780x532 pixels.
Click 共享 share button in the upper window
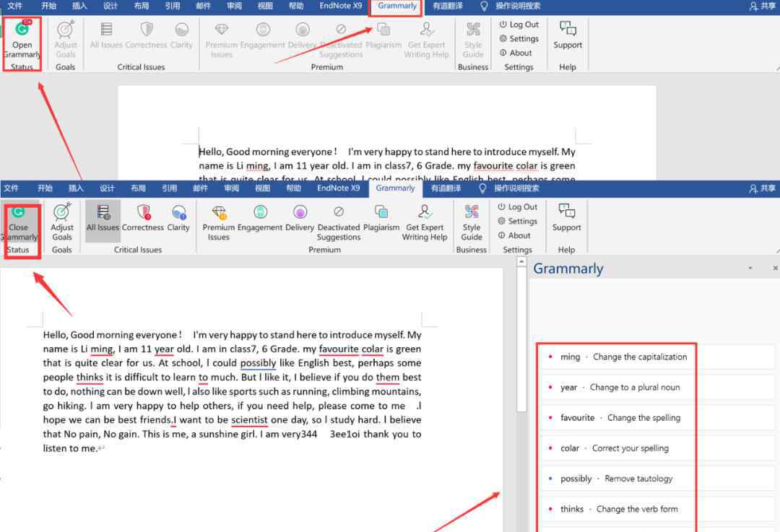point(762,6)
